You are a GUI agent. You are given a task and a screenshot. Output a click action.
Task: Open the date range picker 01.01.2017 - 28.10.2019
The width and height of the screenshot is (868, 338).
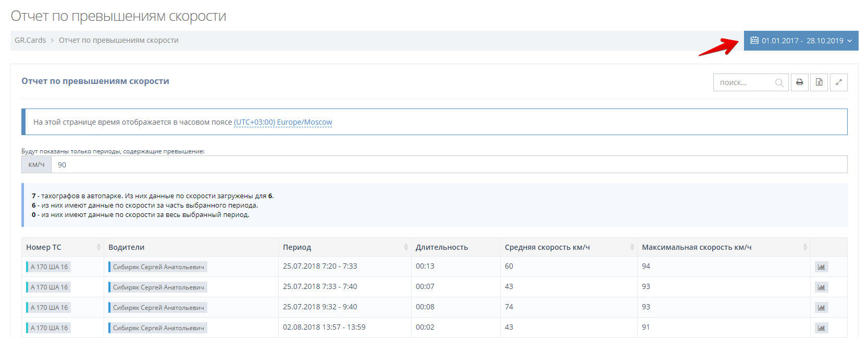(801, 41)
